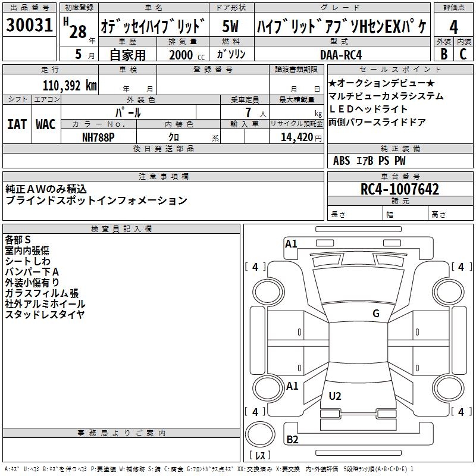Click inspector note 社外アルミホイール
This screenshot has width=476, height=476.
coord(45,303)
